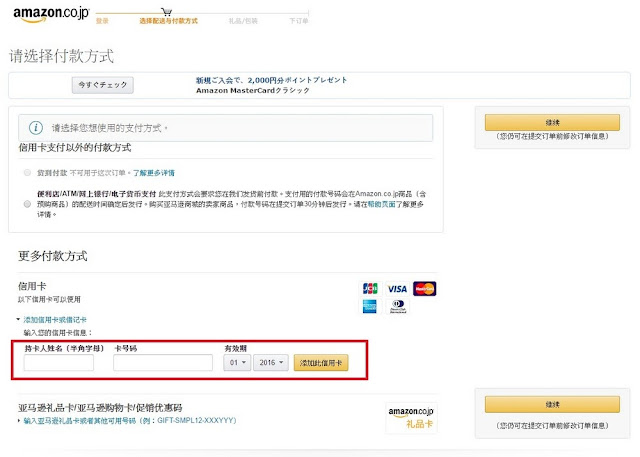Open the 帮助页面 link

point(381,204)
